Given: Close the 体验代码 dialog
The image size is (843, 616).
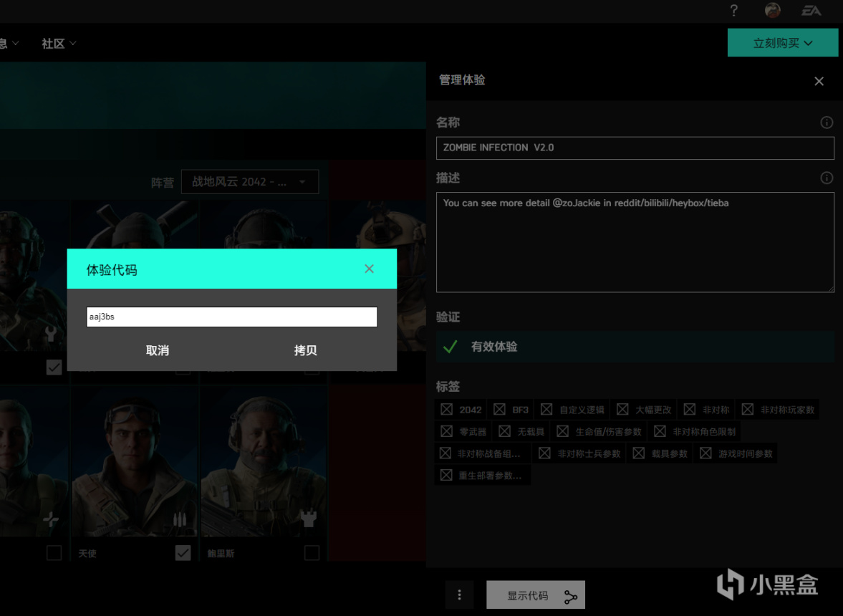Looking at the screenshot, I should click(369, 269).
